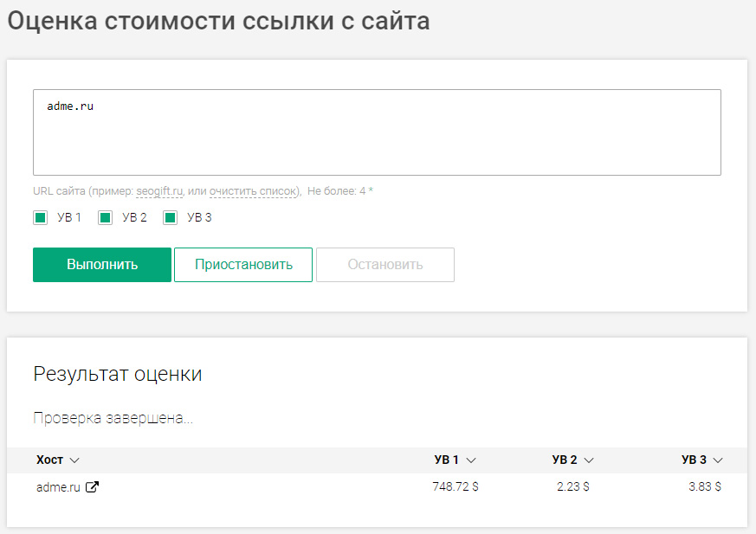Click the УВ 3 column header label
This screenshot has height=534, width=756.
pos(694,460)
